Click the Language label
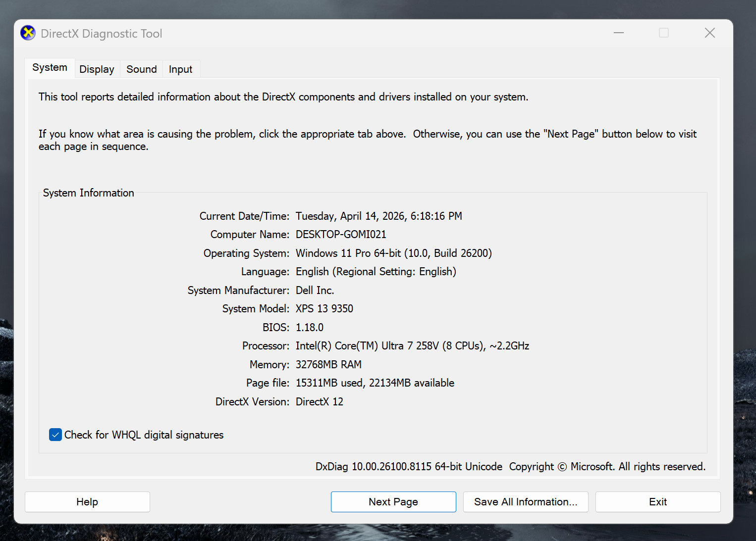 point(265,272)
